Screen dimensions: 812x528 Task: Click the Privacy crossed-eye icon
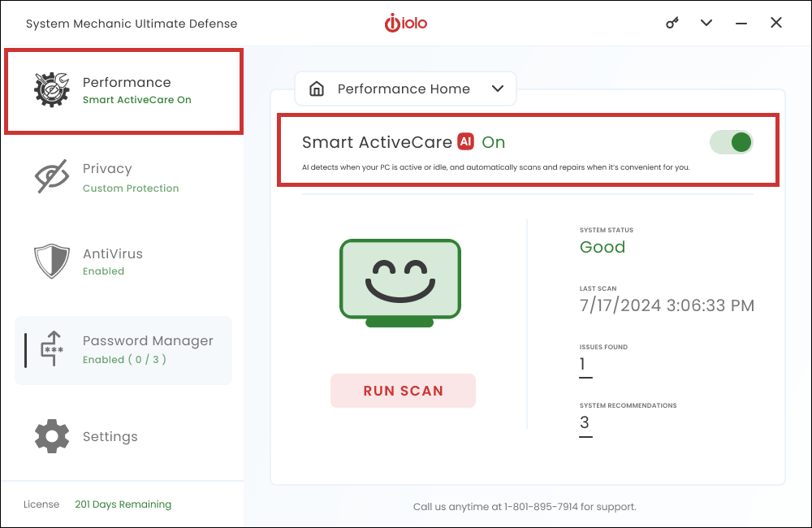click(52, 177)
